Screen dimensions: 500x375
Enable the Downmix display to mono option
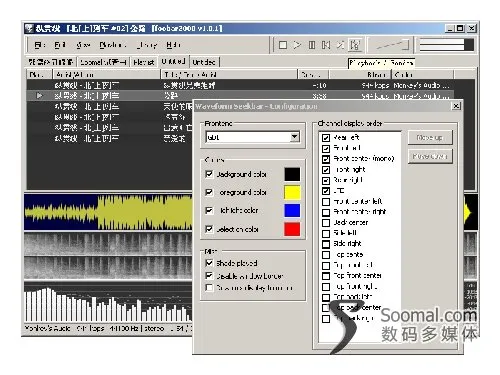tap(209, 287)
